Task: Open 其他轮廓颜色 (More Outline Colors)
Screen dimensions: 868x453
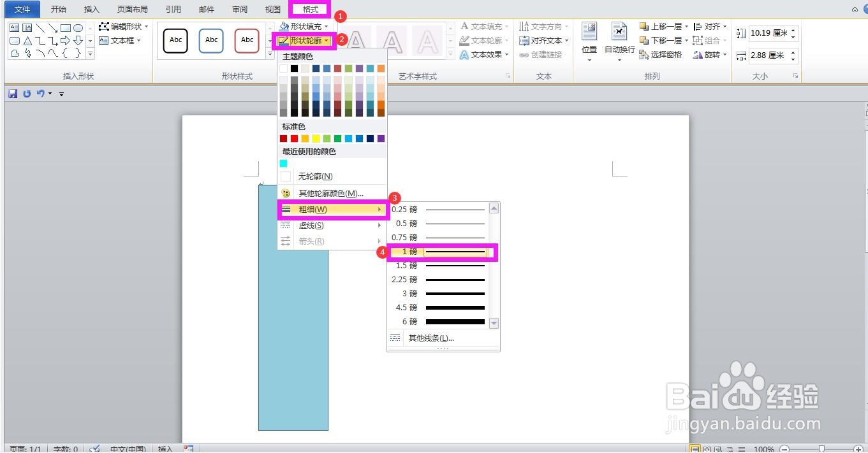Action: (332, 193)
